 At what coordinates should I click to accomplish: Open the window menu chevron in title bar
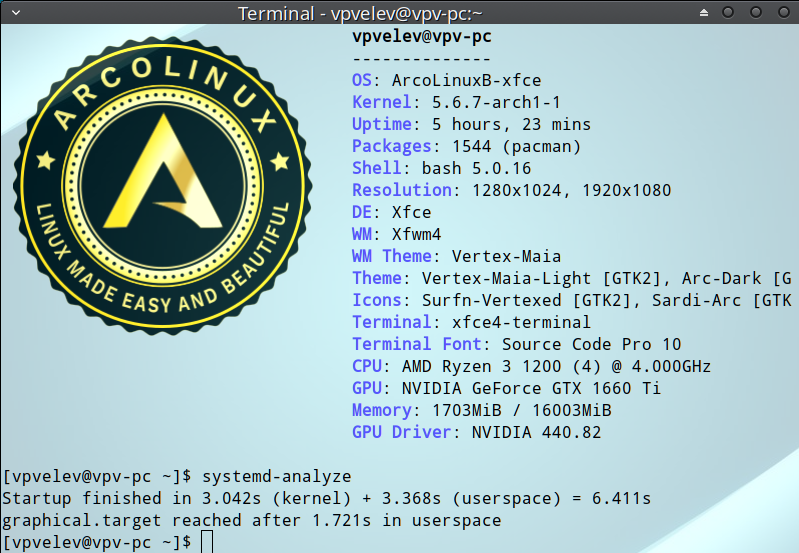[16, 13]
